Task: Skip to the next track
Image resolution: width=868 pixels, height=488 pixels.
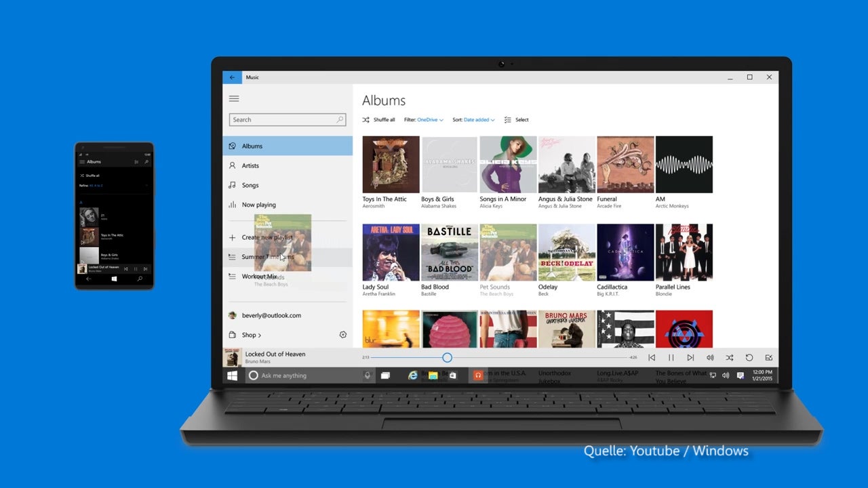Action: tap(690, 358)
